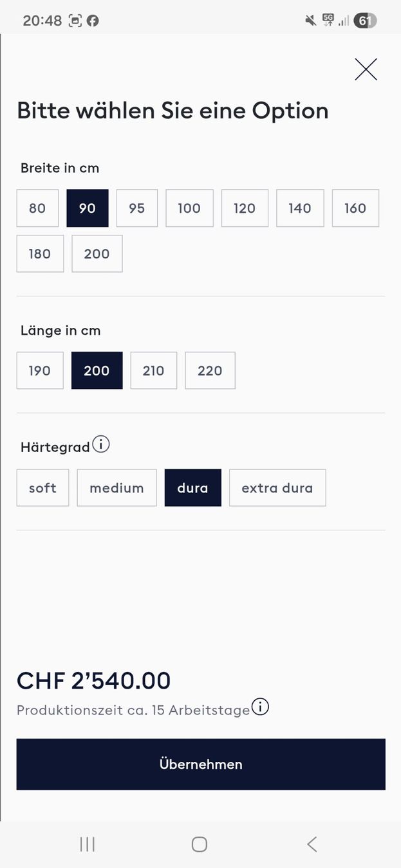Pick length 220 cm
The image size is (401, 868).
(210, 370)
